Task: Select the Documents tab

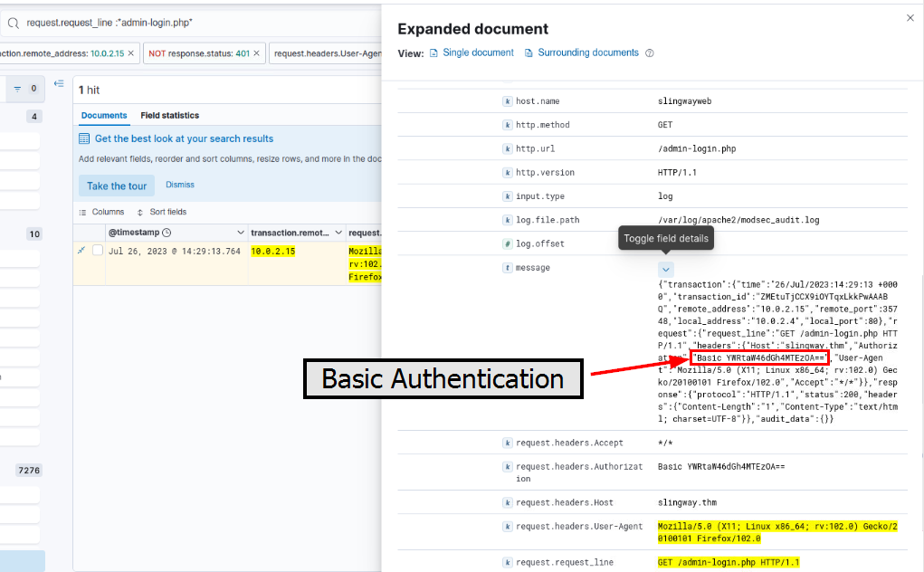Action: [104, 116]
